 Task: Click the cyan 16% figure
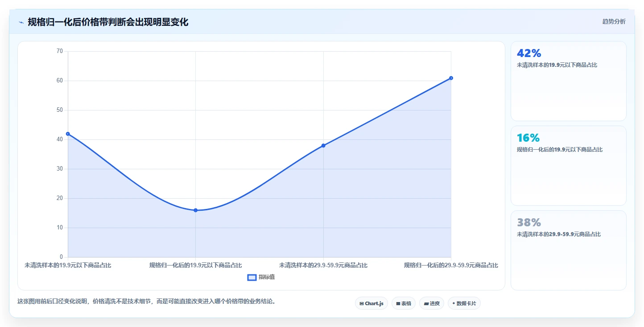click(x=528, y=138)
